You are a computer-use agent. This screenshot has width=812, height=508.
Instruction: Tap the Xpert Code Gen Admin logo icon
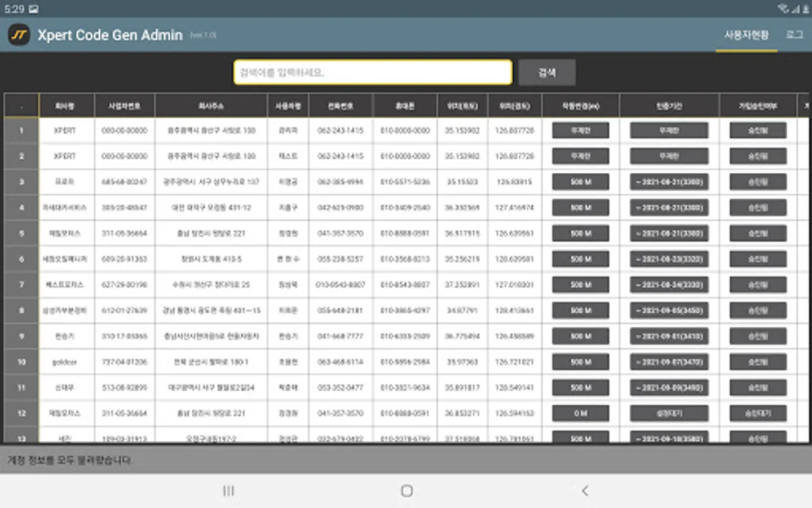[19, 35]
